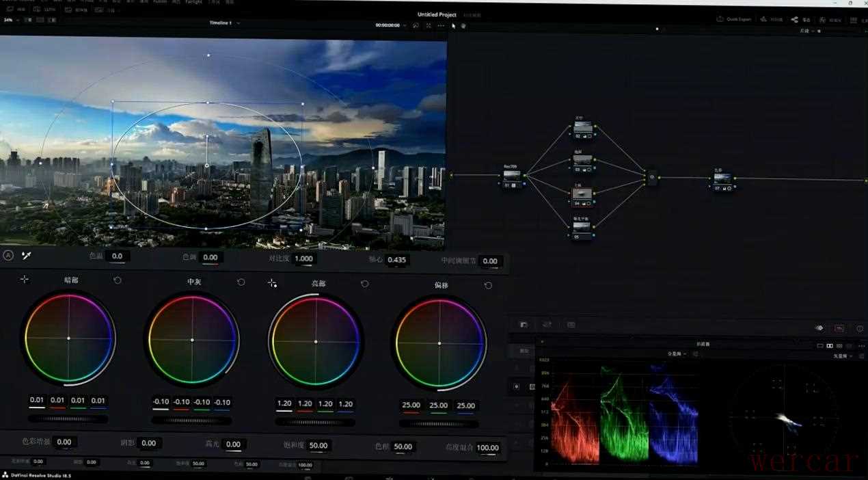Screen dimensions: 868x480
Task: Reset the 中灰 (Gamma) color wheel
Action: pos(241,282)
